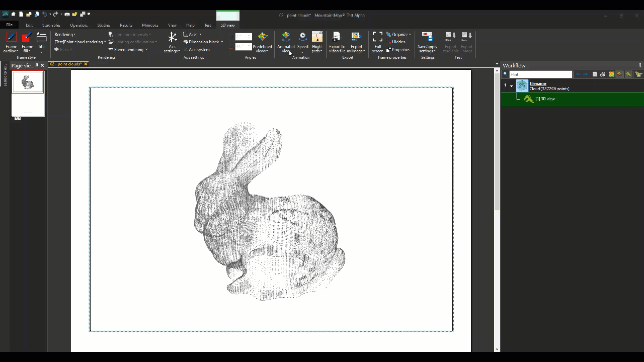Image resolution: width=644 pixels, height=362 pixels.
Task: Open the Results ribbon tab
Action: click(x=126, y=25)
